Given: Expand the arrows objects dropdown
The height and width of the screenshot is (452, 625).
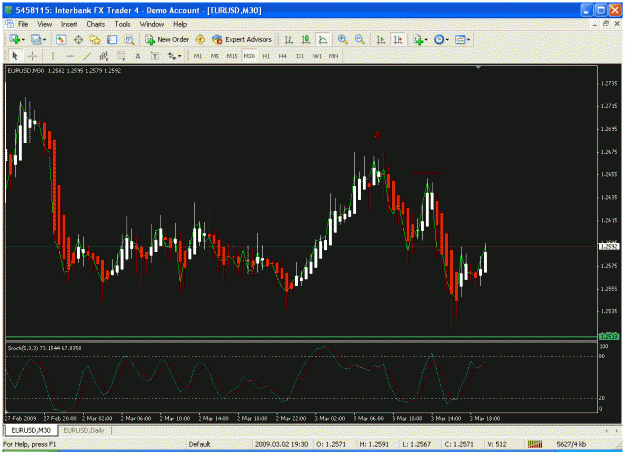Looking at the screenshot, I should tap(180, 56).
